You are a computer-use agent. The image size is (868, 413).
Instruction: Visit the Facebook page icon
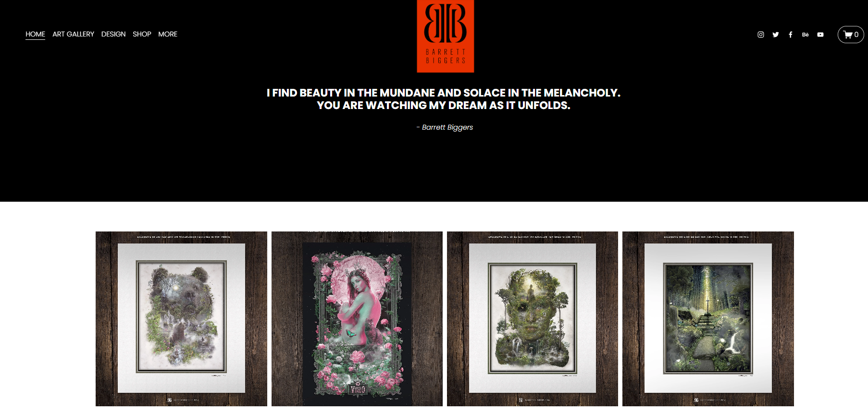pos(790,35)
